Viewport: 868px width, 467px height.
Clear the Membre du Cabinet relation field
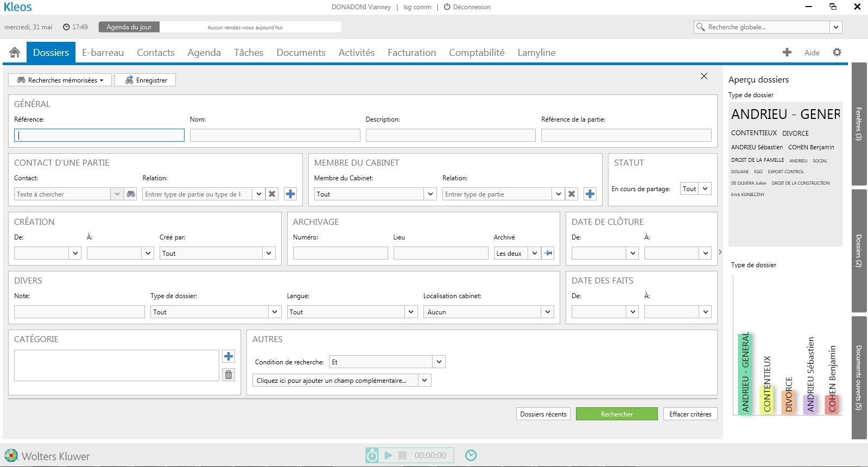click(572, 194)
